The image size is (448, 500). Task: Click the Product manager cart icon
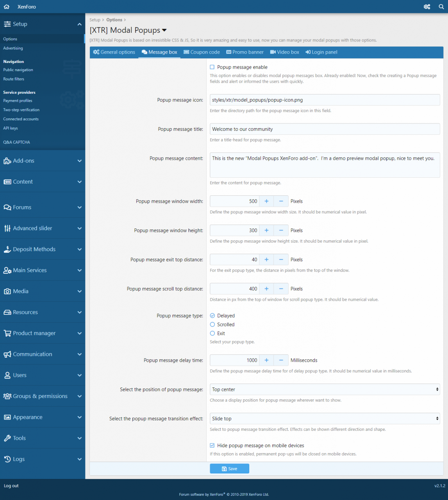click(x=7, y=333)
